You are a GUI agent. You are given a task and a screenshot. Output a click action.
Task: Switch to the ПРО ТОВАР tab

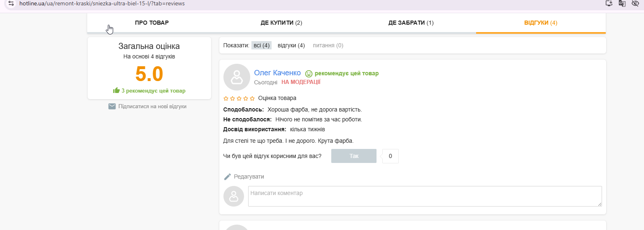point(152,23)
